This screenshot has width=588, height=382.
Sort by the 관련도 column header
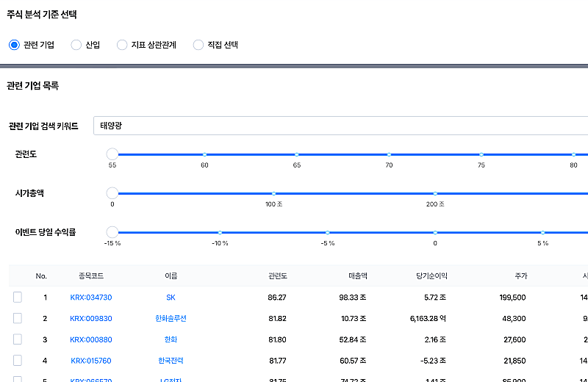click(x=278, y=276)
